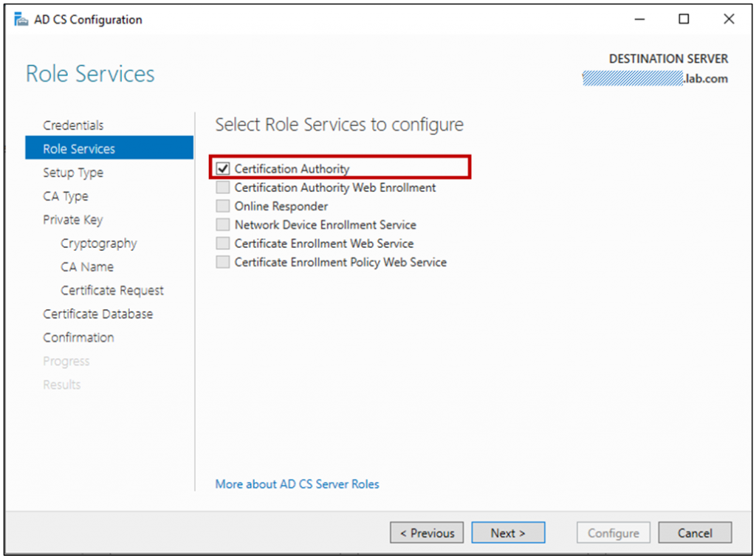Go to Certificate Request sub-step
Viewport: 756px width, 558px height.
tap(112, 291)
